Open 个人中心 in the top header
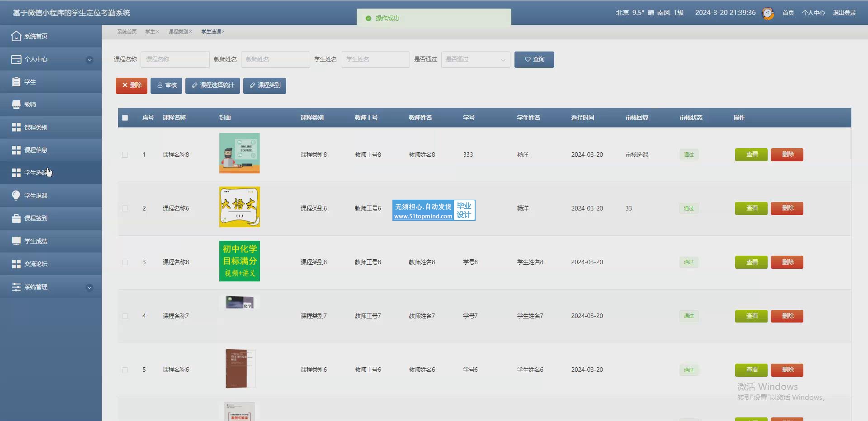This screenshot has height=421, width=868. tap(813, 13)
